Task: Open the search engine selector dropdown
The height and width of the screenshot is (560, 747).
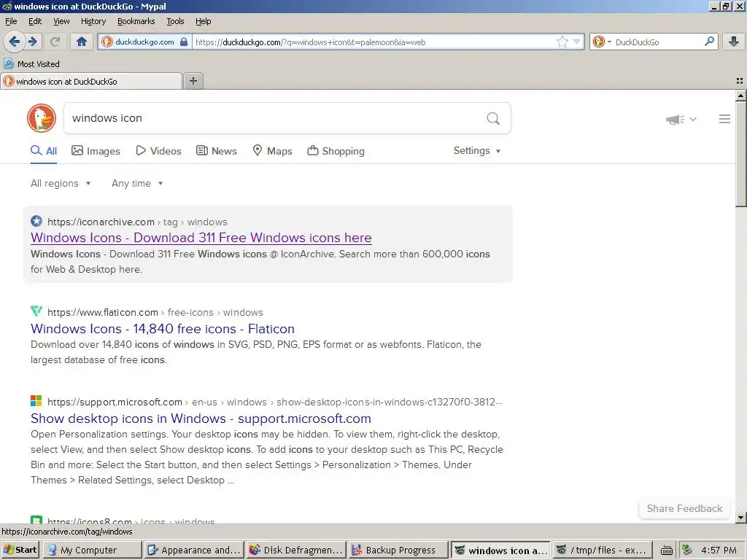Action: point(609,42)
